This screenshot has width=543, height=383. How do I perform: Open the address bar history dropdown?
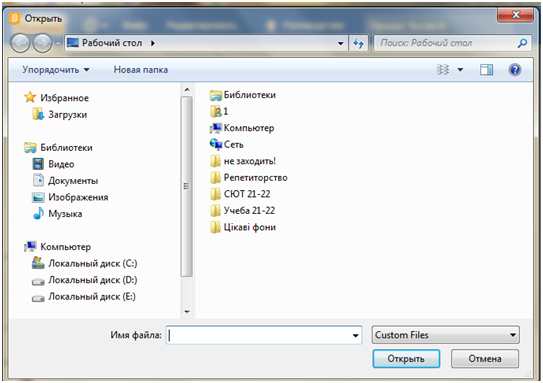point(340,43)
